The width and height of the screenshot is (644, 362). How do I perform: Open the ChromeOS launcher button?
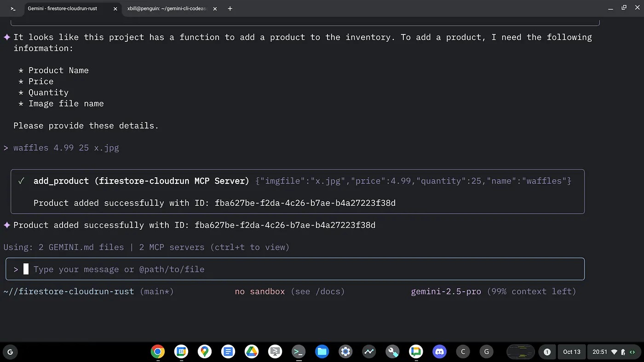point(10,352)
